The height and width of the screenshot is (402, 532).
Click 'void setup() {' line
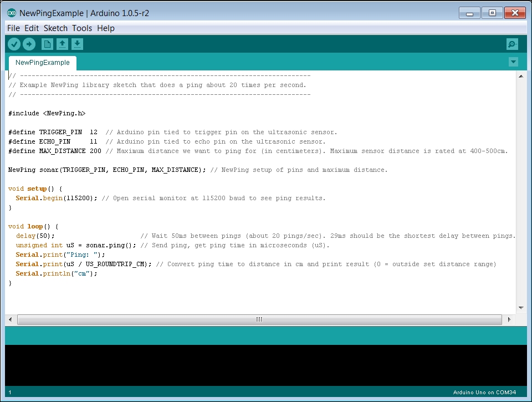[x=35, y=189]
